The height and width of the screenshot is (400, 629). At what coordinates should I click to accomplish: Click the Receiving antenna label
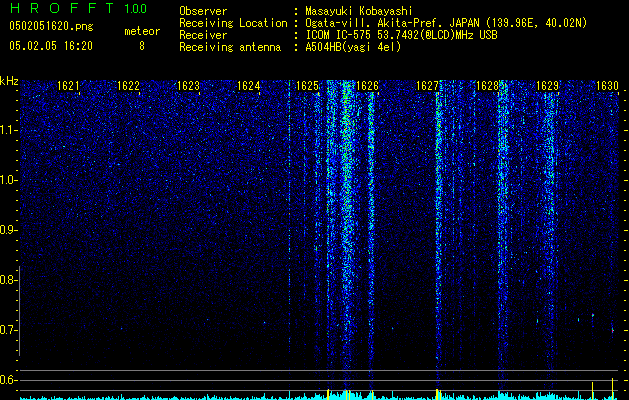pyautogui.click(x=230, y=47)
